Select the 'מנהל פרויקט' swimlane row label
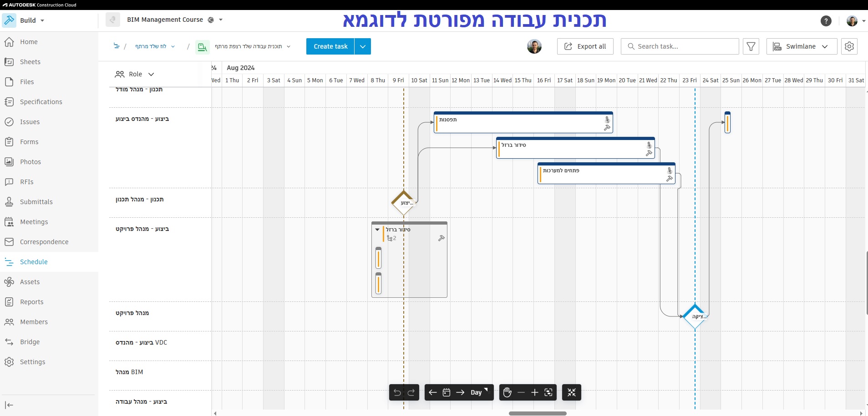868x416 pixels. point(132,313)
